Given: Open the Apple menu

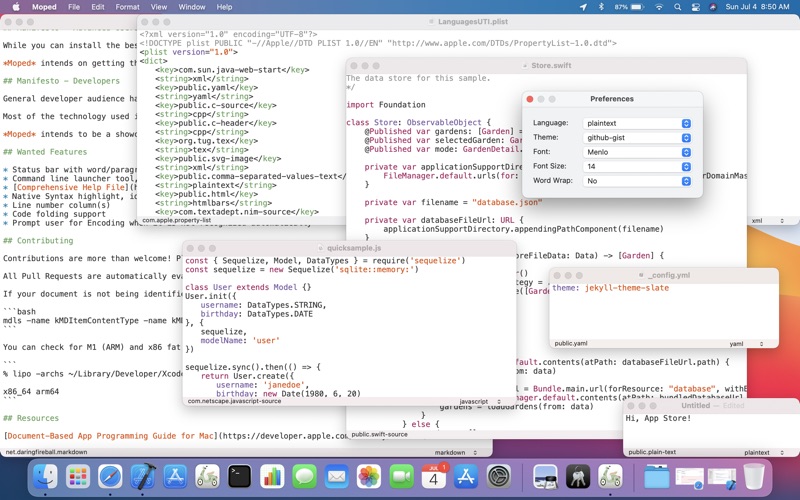Looking at the screenshot, I should (16, 7).
